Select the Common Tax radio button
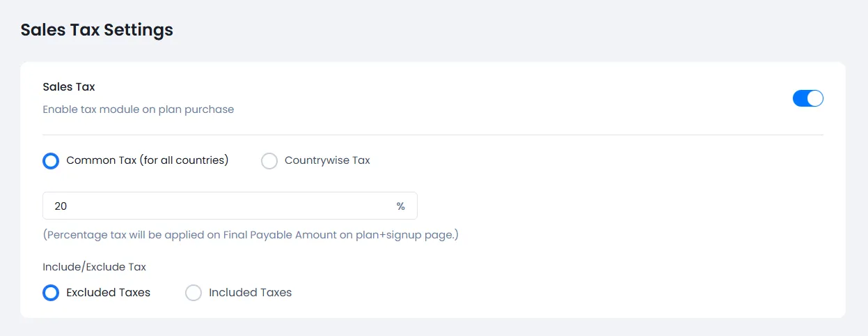Screen dimensions: 868x336 [x=51, y=161]
